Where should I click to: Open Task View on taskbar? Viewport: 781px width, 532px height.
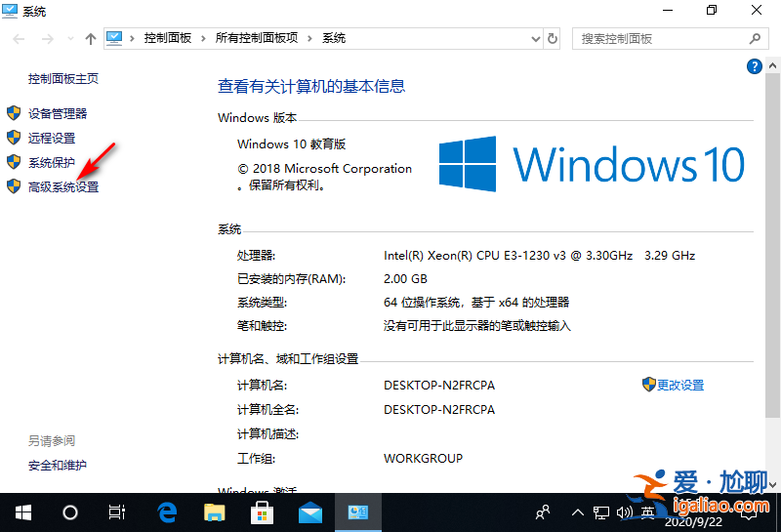point(116,512)
